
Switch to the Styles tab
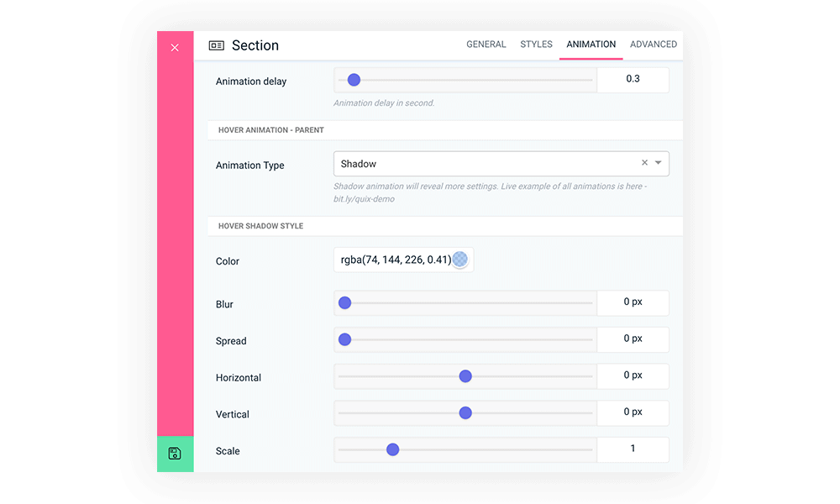tap(536, 44)
